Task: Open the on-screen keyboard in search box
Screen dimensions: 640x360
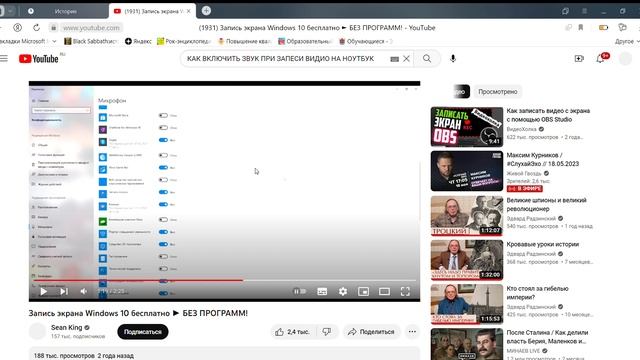Action: coord(394,59)
